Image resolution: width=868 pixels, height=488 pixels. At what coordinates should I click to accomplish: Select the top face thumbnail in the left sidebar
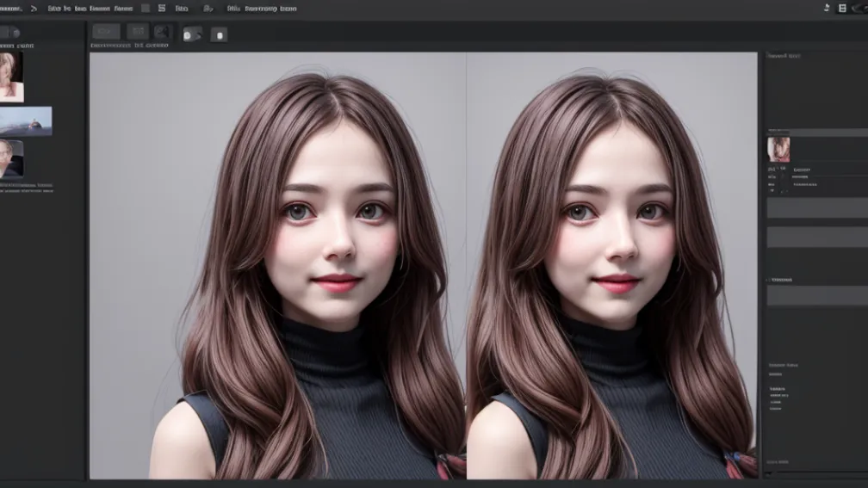tap(11, 77)
